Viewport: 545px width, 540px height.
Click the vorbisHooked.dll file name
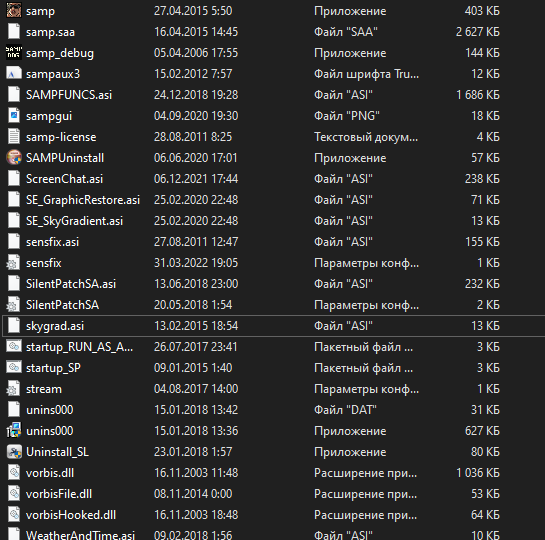(x=71, y=515)
